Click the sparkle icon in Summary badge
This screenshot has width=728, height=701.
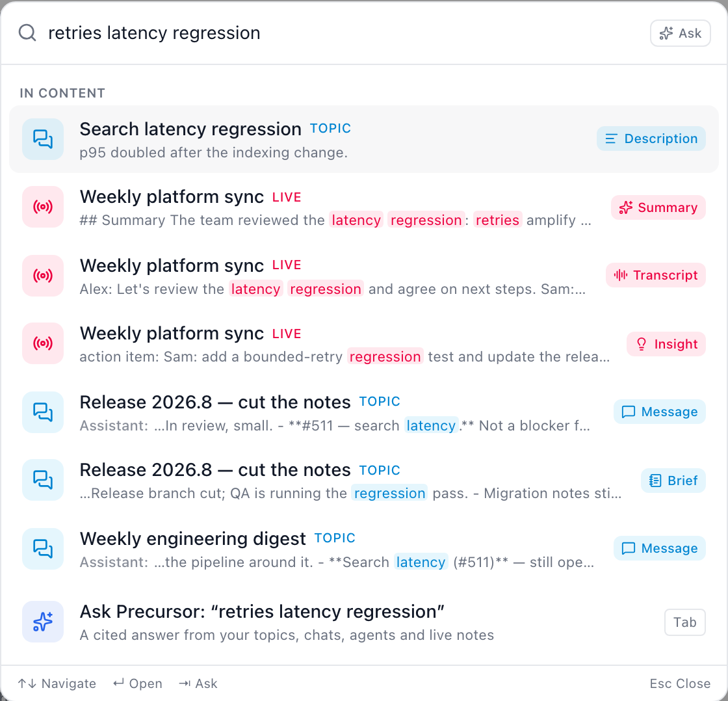click(x=625, y=207)
